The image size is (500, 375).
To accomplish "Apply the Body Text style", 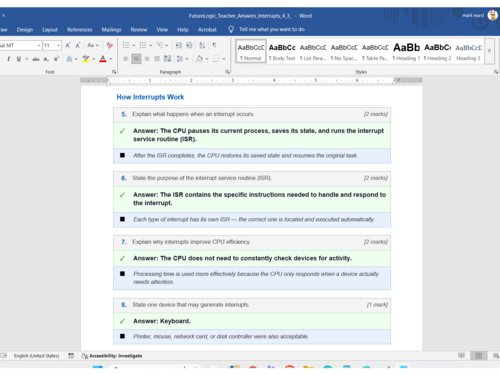I will coord(282,51).
